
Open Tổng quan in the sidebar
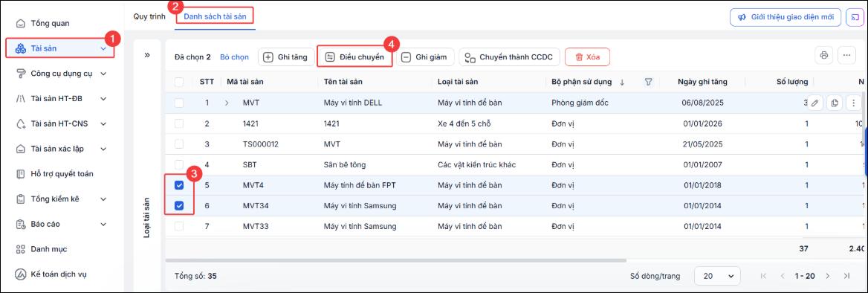tap(50, 24)
